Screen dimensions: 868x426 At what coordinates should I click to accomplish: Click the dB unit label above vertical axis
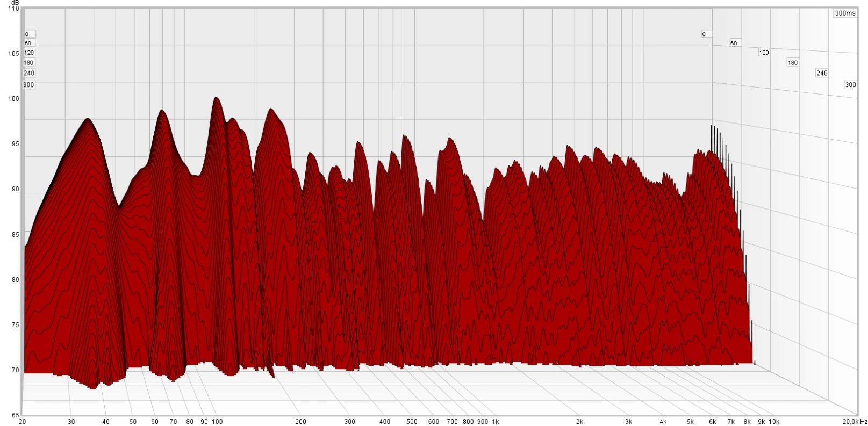[x=15, y=3]
